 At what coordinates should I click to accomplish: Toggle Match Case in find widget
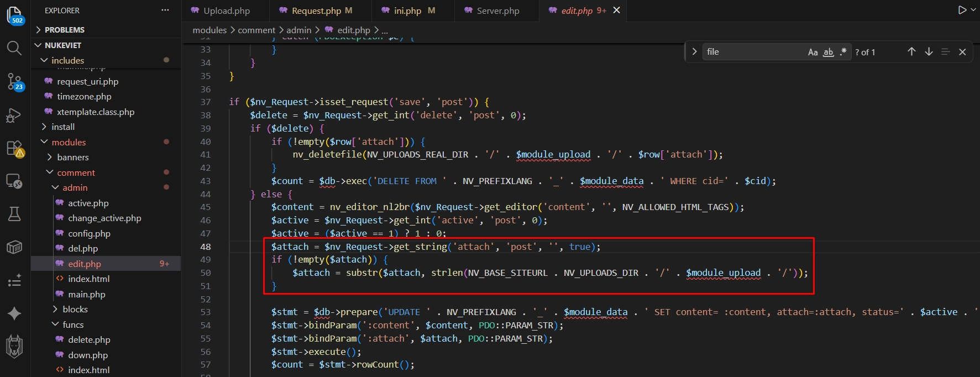click(x=813, y=52)
